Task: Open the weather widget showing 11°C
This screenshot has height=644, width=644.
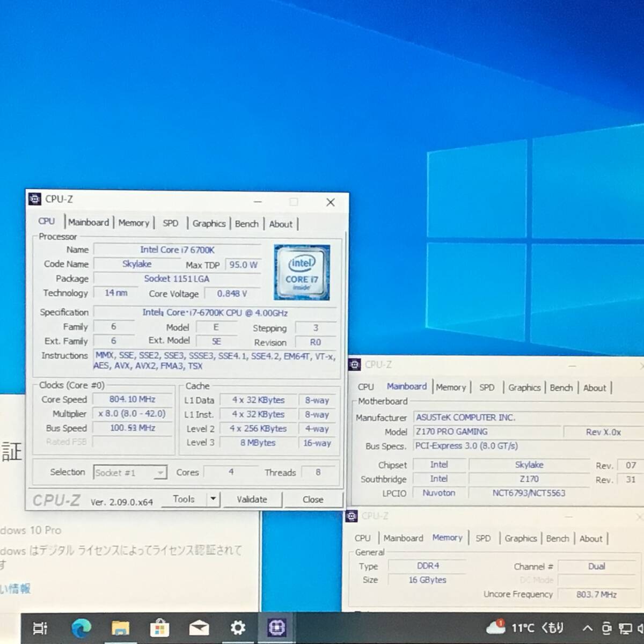Action: (x=525, y=627)
